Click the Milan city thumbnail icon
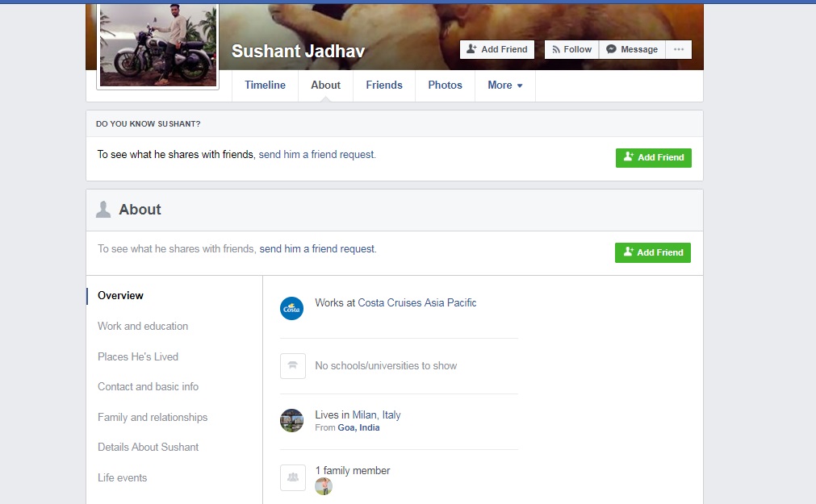816x504 pixels. point(291,420)
